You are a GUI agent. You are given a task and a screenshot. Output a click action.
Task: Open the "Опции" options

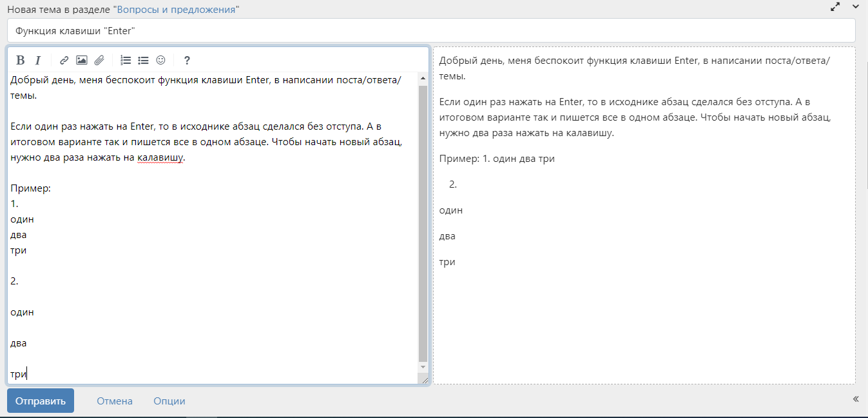pyautogui.click(x=169, y=401)
